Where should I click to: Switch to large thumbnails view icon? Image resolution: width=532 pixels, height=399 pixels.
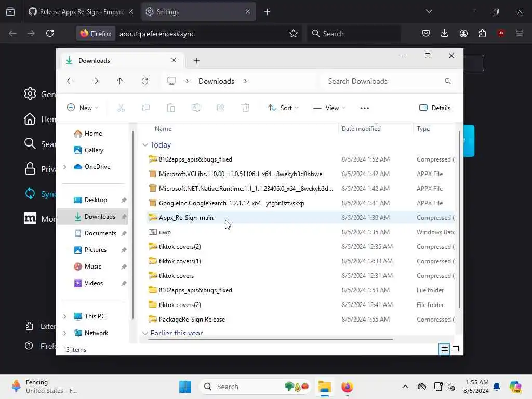456,349
